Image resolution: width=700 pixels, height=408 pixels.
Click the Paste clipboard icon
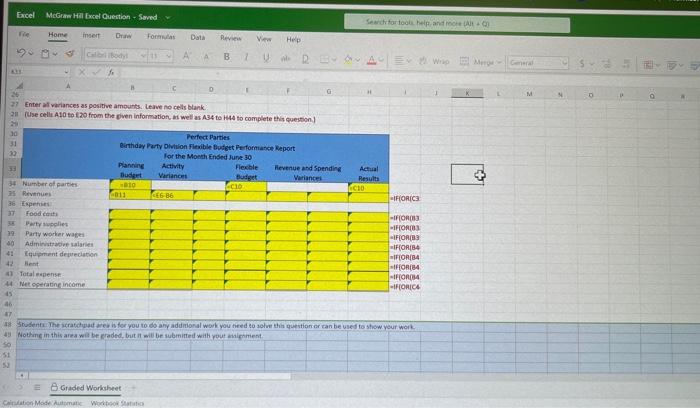tap(45, 54)
